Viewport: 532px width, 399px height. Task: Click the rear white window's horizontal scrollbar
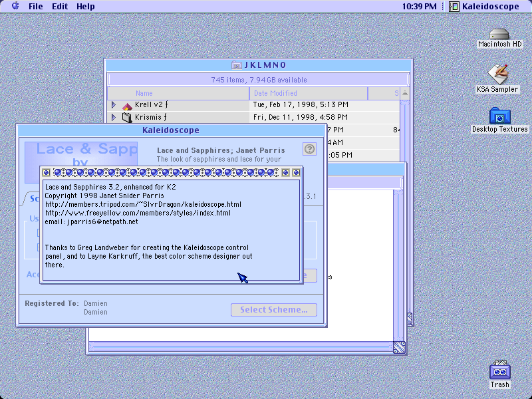(241, 346)
